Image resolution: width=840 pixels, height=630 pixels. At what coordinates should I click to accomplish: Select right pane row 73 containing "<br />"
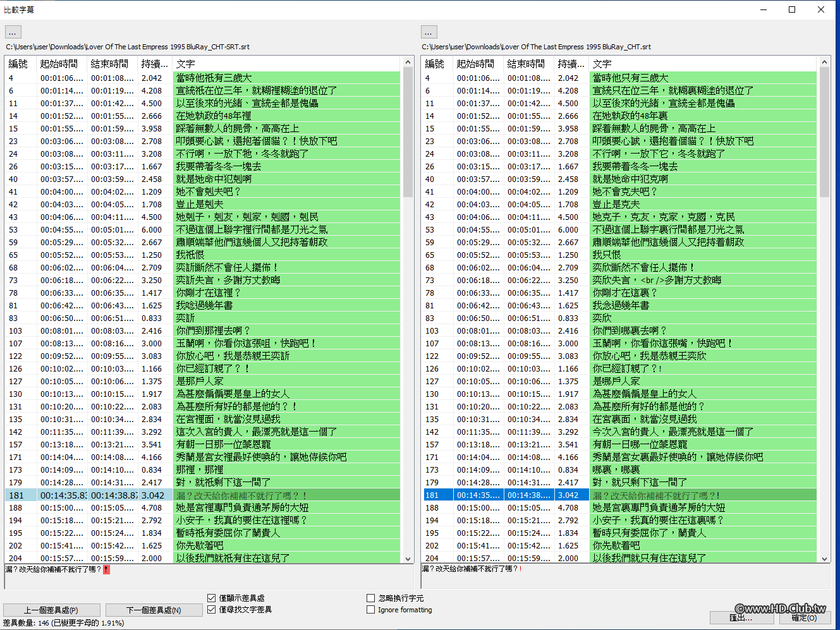pyautogui.click(x=619, y=280)
